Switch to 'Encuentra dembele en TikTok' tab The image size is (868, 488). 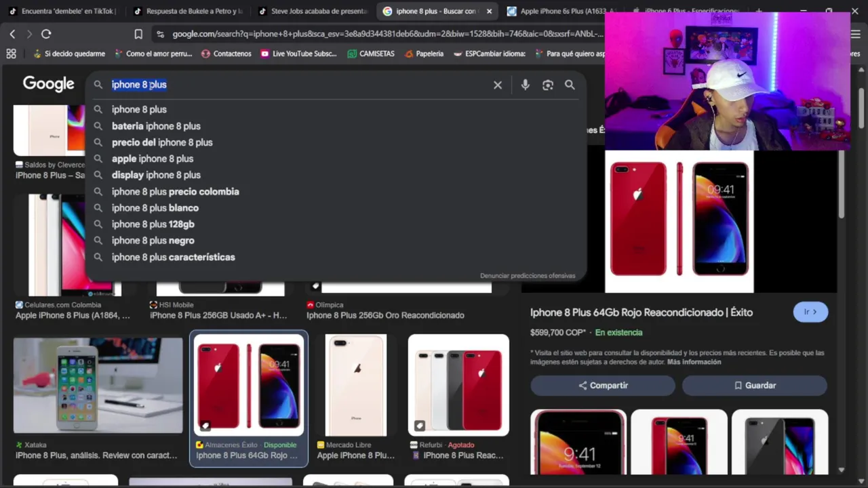[62, 12]
